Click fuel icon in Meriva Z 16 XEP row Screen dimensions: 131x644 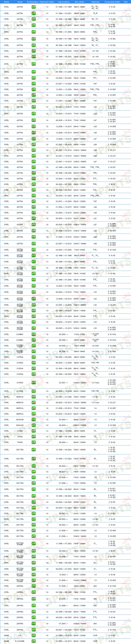[x=34, y=408]
